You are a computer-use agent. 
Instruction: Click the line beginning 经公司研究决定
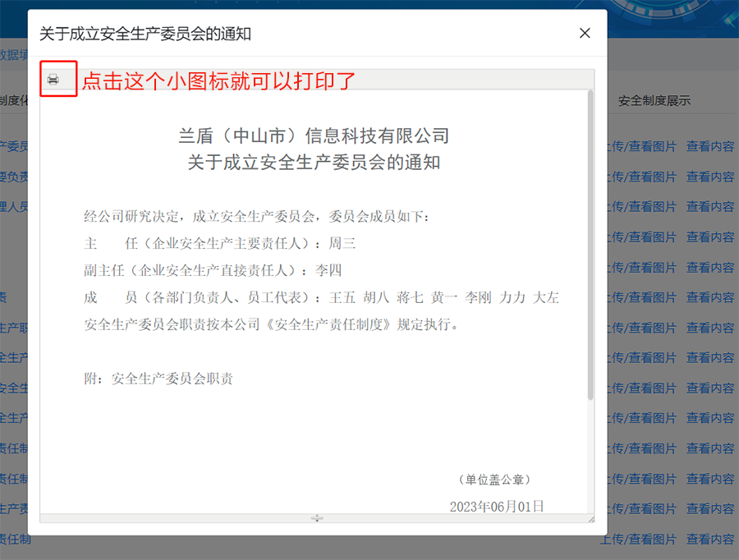click(257, 217)
